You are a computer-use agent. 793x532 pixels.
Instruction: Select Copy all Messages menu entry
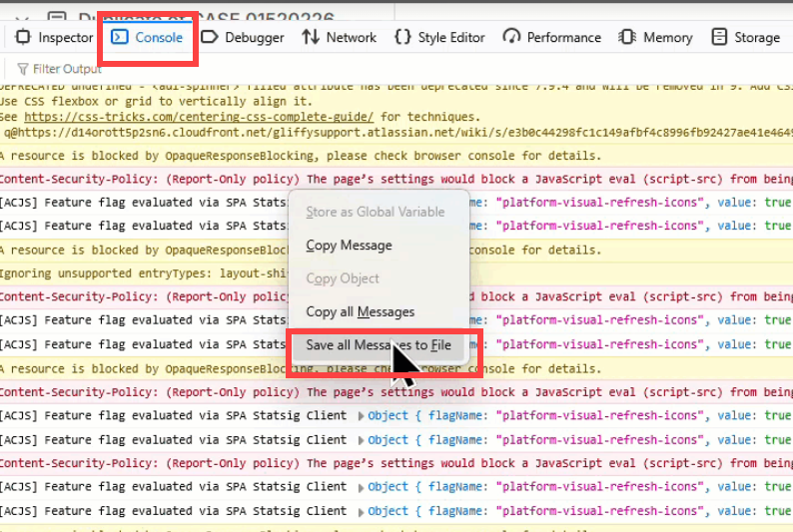(360, 312)
